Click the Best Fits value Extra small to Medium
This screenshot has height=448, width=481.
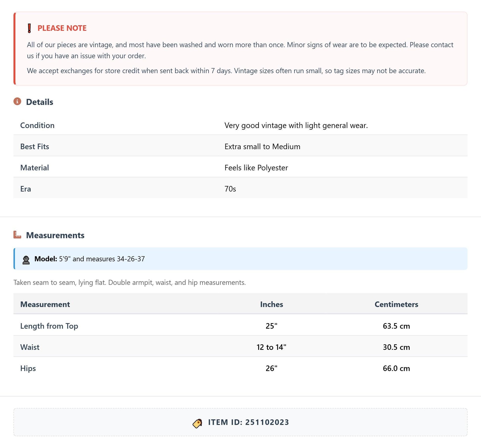point(262,147)
